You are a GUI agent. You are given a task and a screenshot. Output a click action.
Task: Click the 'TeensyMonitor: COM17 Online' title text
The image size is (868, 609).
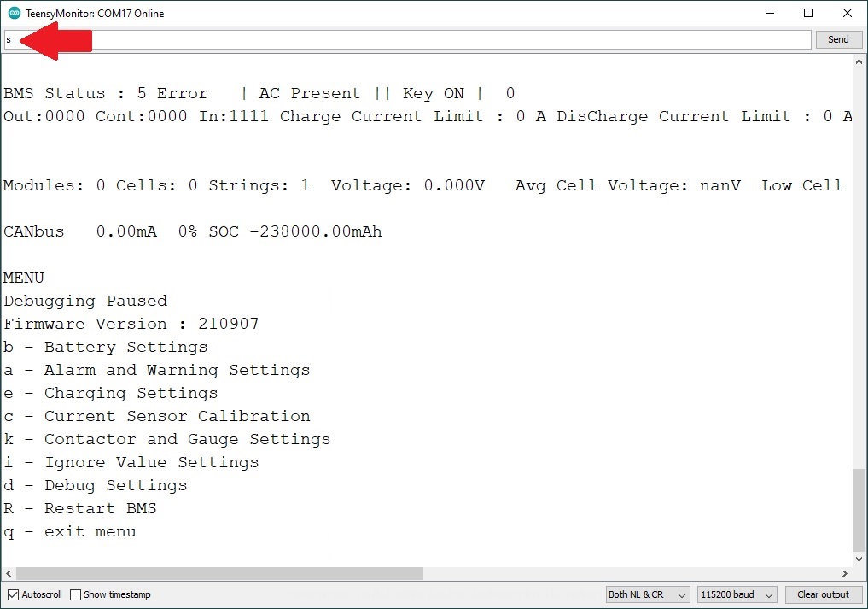click(95, 14)
